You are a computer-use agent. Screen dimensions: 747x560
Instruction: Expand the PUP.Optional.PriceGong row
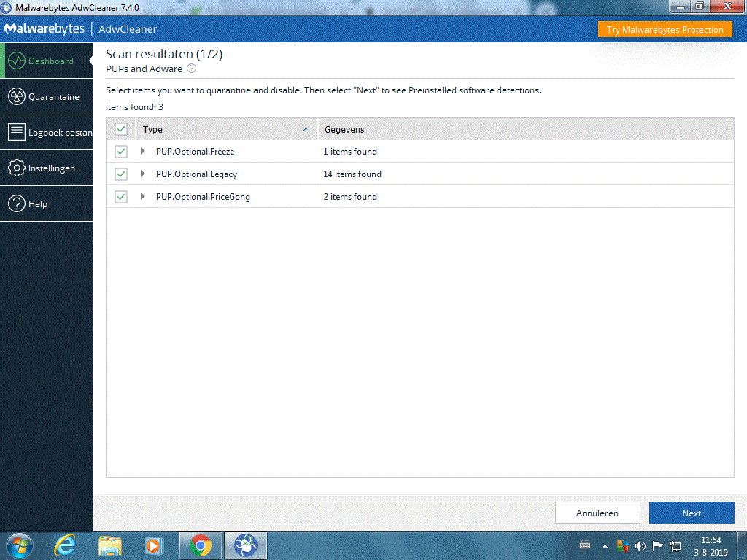pos(142,196)
